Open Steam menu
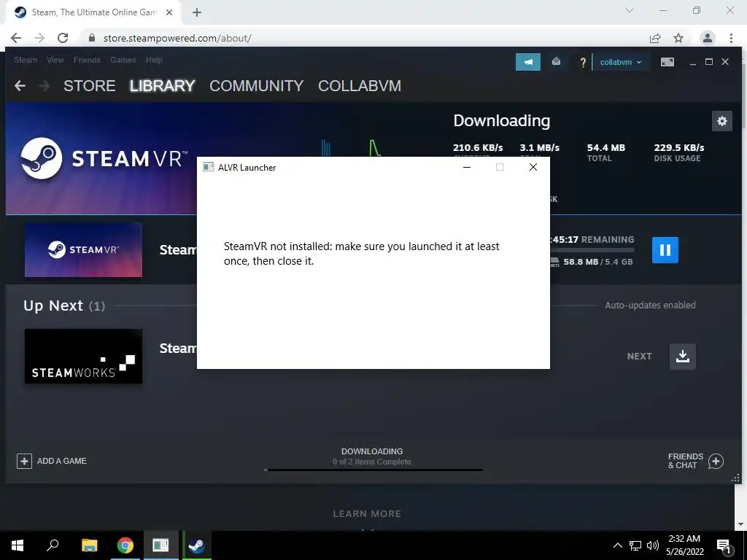The height and width of the screenshot is (560, 747). (26, 60)
